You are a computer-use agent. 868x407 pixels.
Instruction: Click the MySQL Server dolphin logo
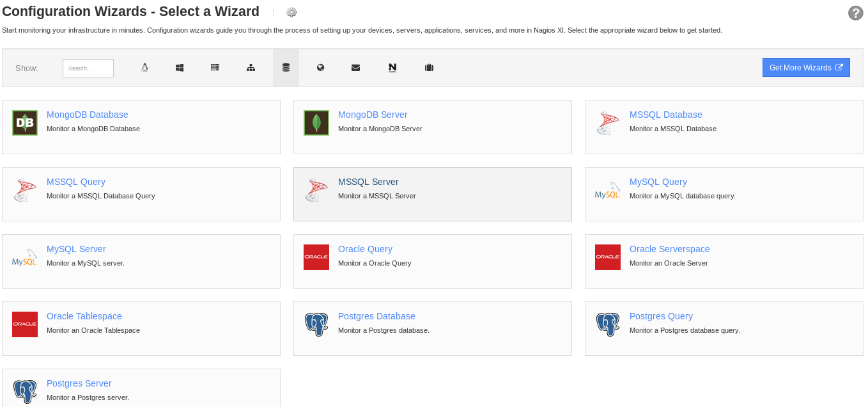[25, 257]
